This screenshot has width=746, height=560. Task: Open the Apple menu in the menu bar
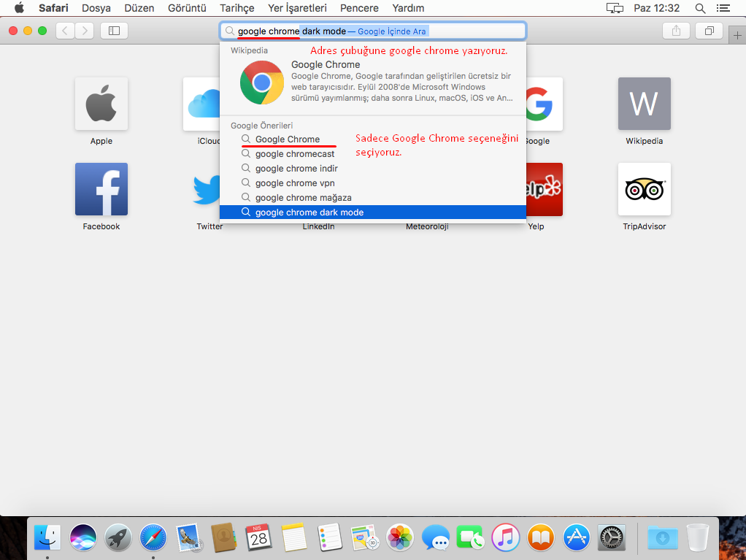[x=19, y=8]
